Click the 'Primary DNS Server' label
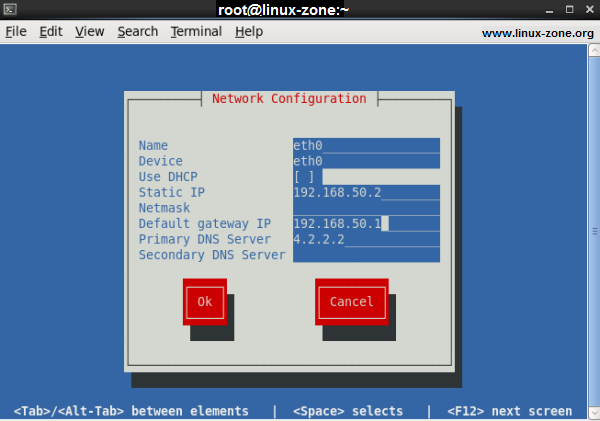The height and width of the screenshot is (421, 600). point(205,240)
